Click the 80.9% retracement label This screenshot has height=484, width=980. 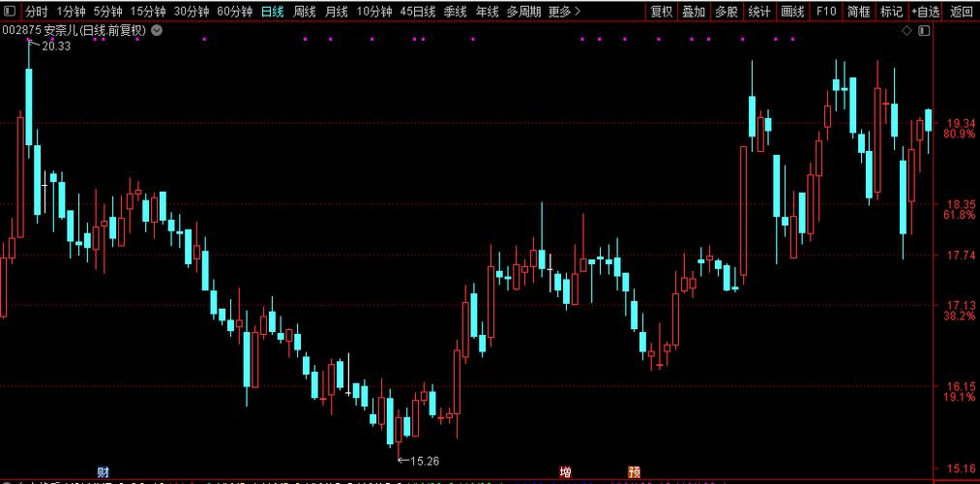point(960,134)
